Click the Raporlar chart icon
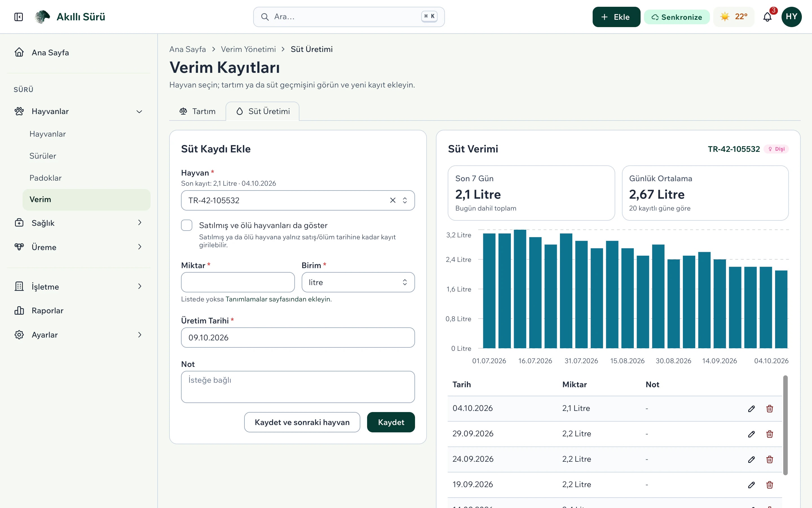Image resolution: width=812 pixels, height=508 pixels. click(19, 310)
